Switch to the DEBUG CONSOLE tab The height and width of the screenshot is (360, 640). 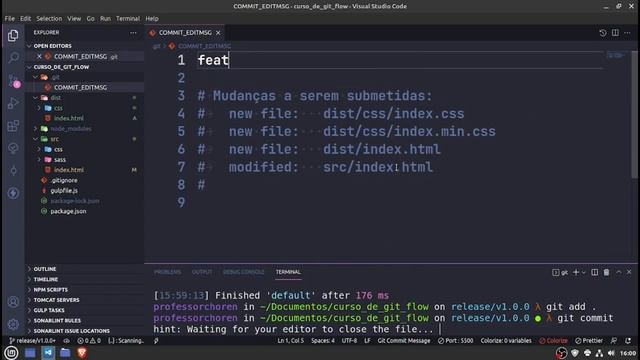pos(244,272)
